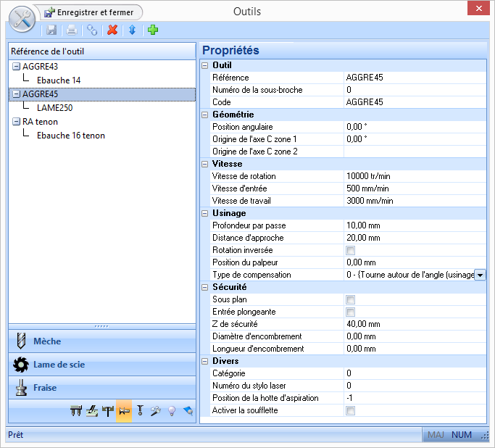Collapse the AGGRE43 tree node

(x=16, y=67)
